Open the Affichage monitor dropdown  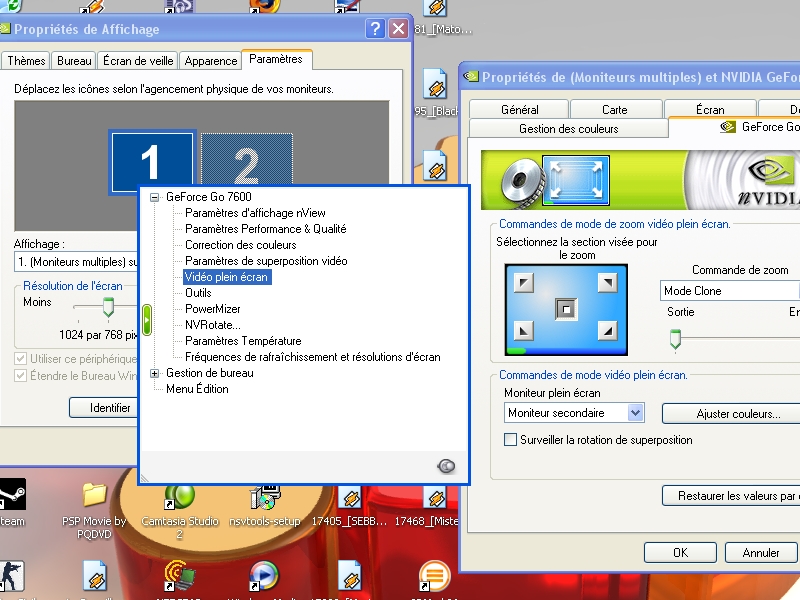tap(76, 262)
